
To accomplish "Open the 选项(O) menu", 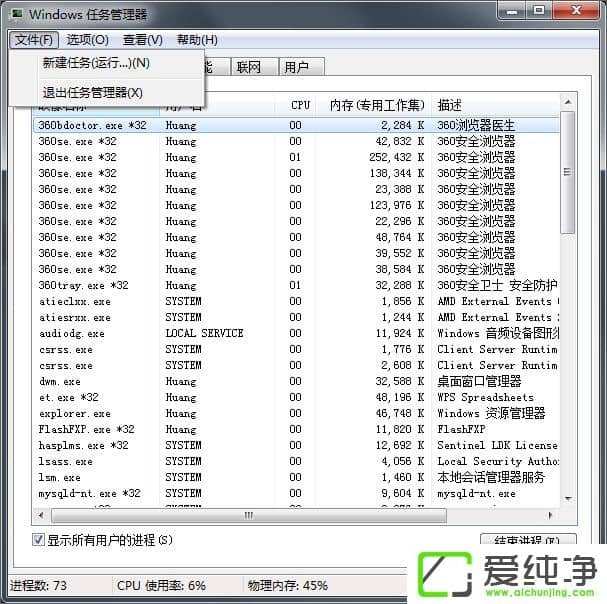I will tap(87, 40).
